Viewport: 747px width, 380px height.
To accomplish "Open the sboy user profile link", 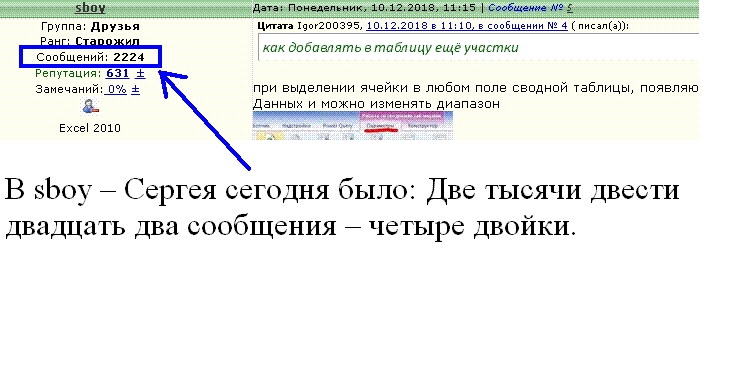I will 90,8.
